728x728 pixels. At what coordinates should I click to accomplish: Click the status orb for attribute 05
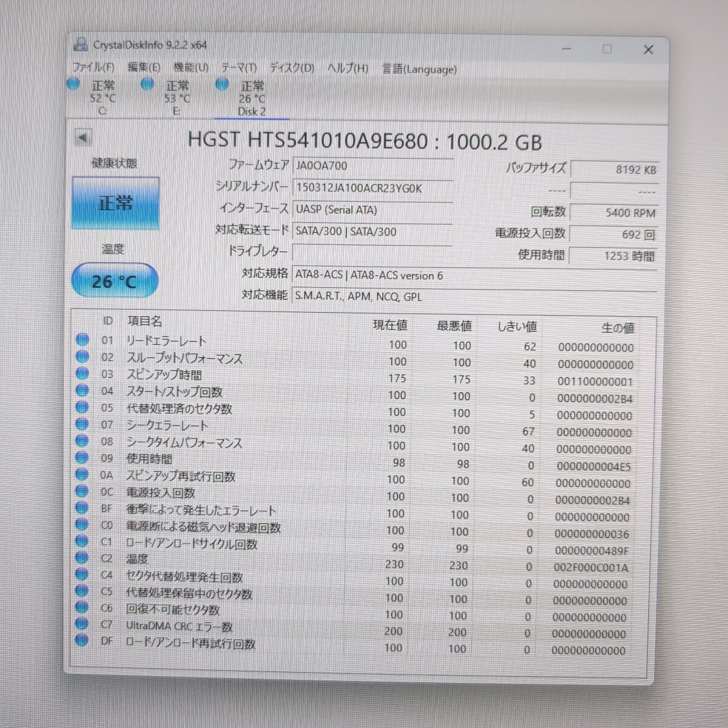pos(82,408)
